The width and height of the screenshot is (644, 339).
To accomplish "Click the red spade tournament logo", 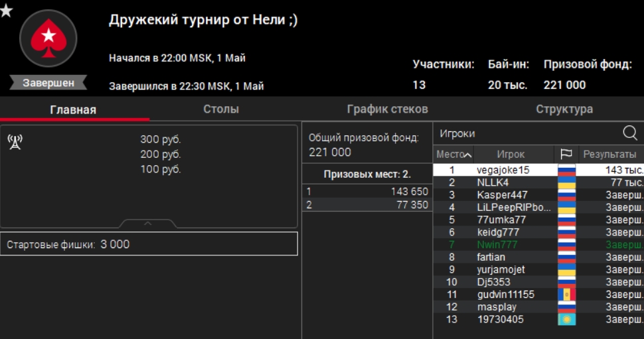I will pyautogui.click(x=48, y=38).
